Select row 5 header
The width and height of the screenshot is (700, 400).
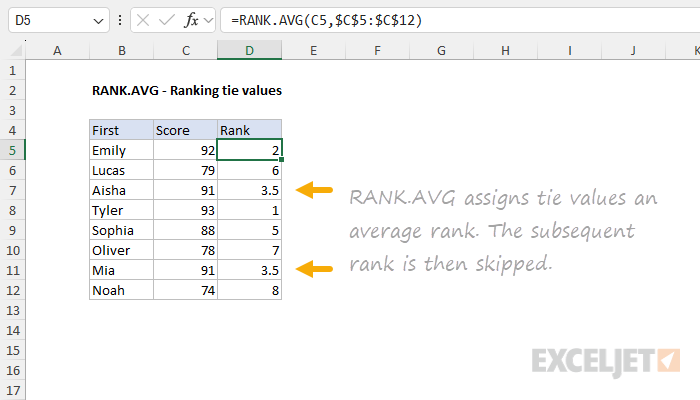click(x=12, y=150)
